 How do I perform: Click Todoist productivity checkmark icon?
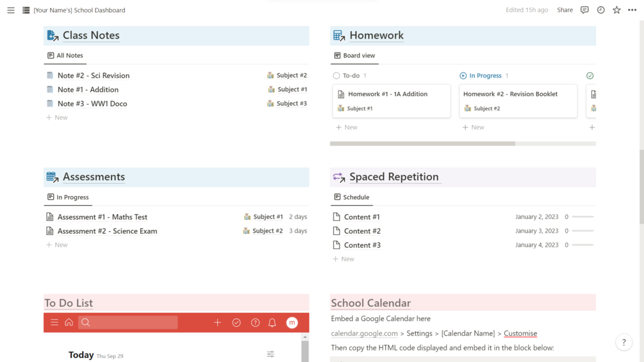click(x=236, y=322)
